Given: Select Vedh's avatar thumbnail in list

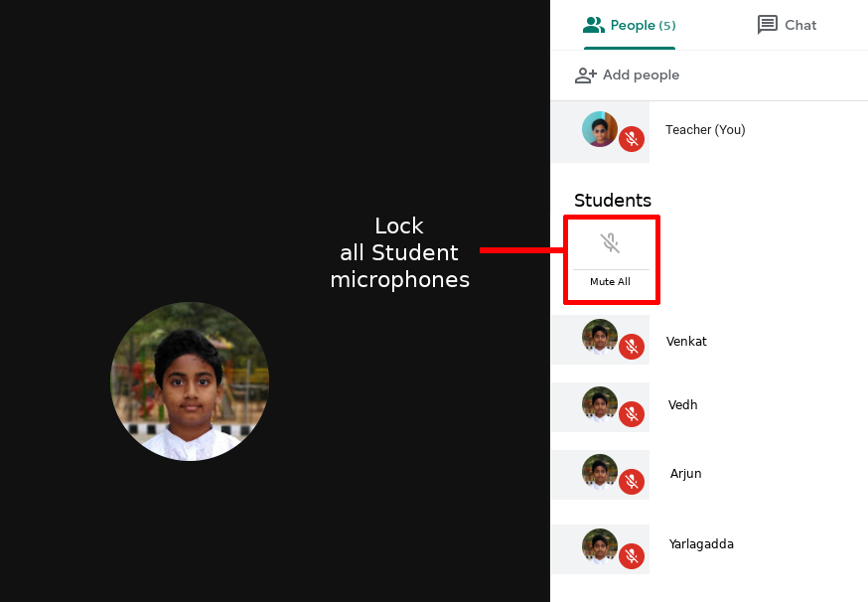Looking at the screenshot, I should pyautogui.click(x=600, y=403).
